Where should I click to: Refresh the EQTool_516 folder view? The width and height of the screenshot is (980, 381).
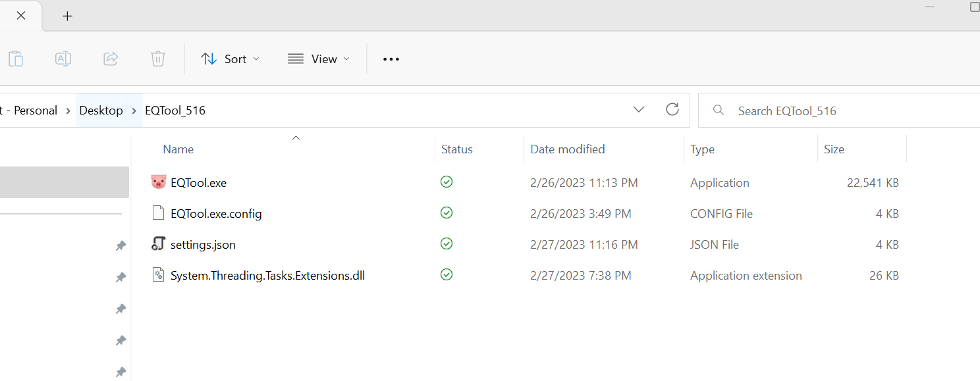pyautogui.click(x=672, y=109)
